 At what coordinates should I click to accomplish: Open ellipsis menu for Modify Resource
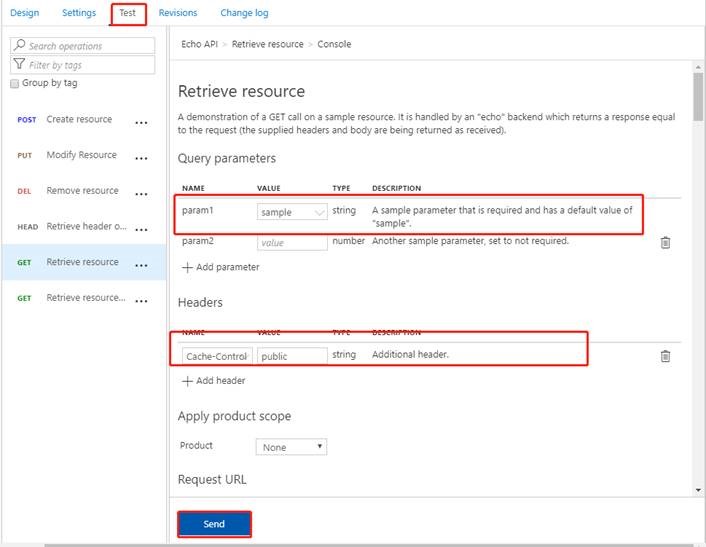click(141, 158)
